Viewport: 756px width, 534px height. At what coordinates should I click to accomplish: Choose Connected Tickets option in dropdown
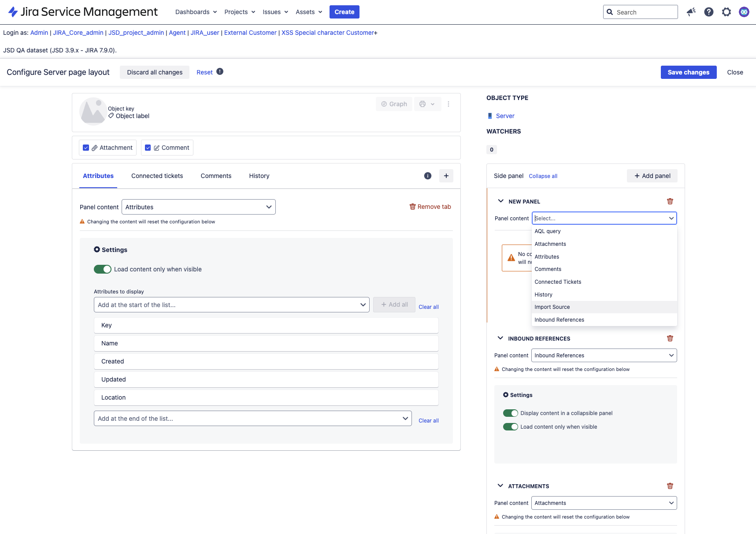tap(604, 282)
